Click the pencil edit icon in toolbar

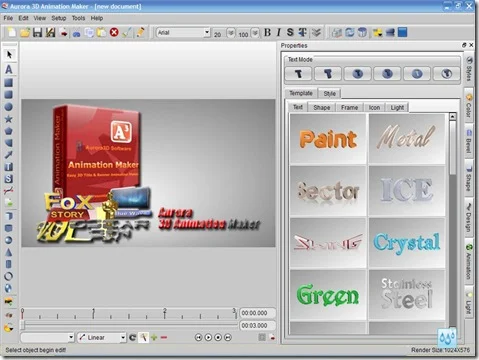click(141, 32)
